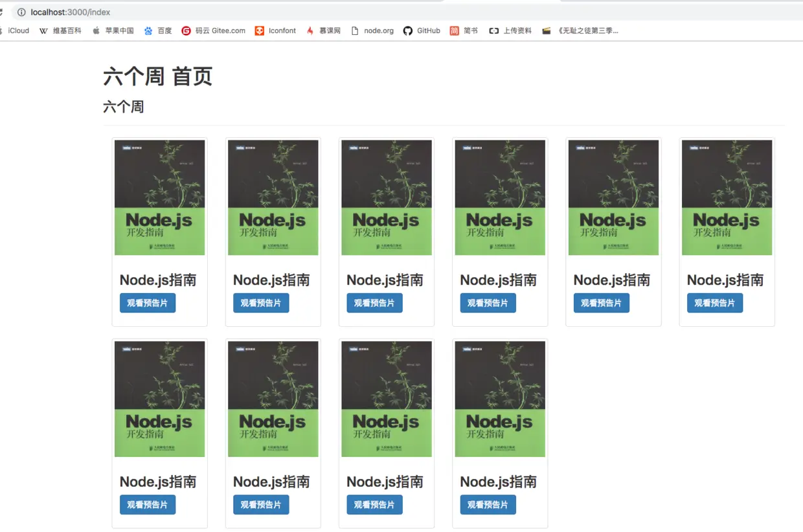Open the third Node.js book cover, bottom row

(387, 399)
